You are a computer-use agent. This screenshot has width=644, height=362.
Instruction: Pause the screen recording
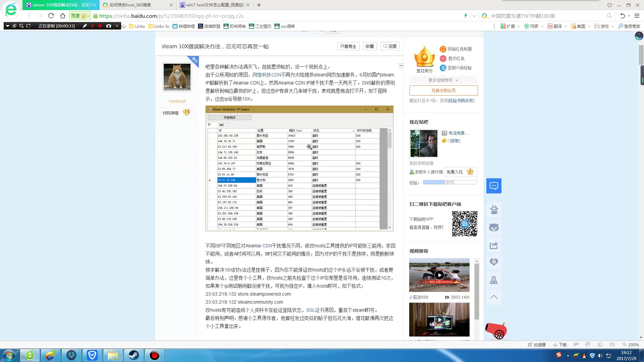(93, 26)
